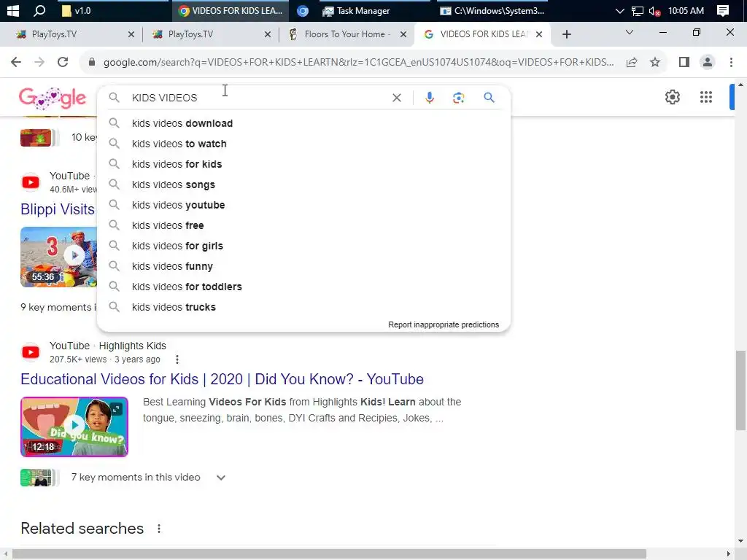
Task: Share this page icon in address bar
Action: (632, 62)
